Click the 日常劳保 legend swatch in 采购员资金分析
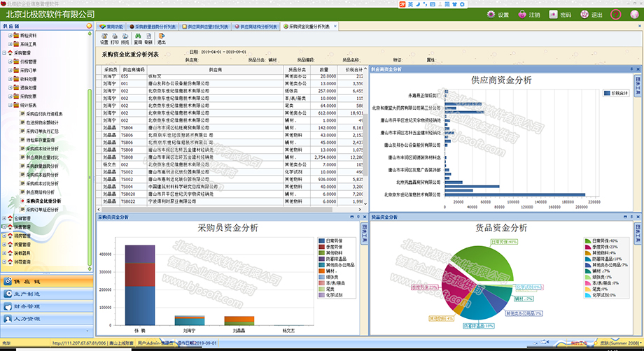Image resolution: width=644 pixels, height=351 pixels. (x=321, y=241)
